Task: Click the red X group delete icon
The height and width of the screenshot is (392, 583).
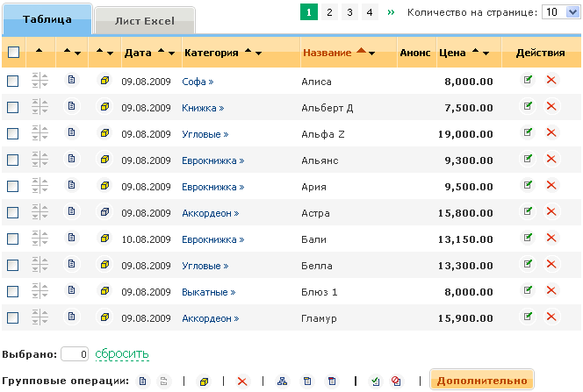Action: [242, 381]
